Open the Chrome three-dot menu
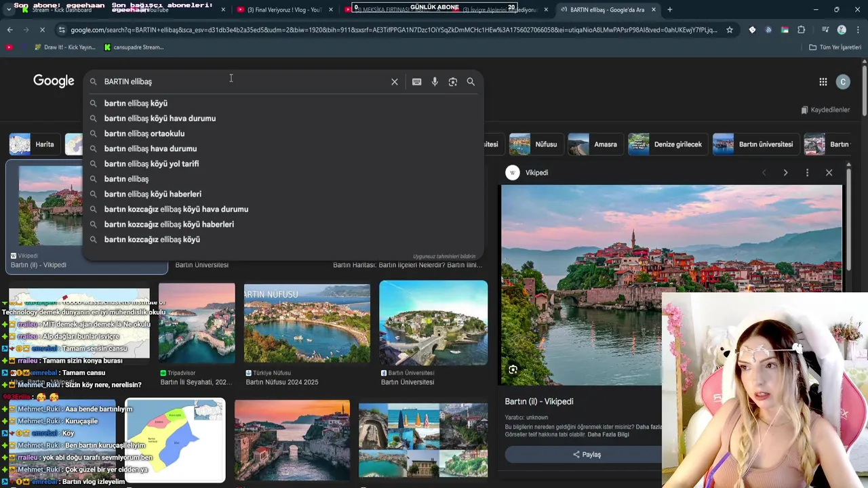This screenshot has width=868, height=488. [858, 30]
